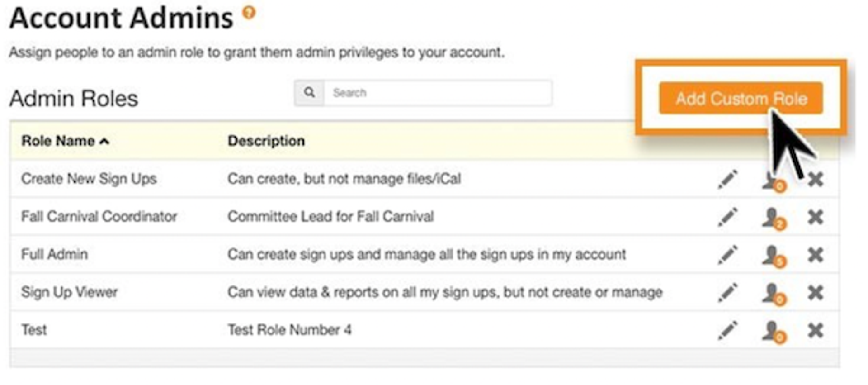Delete the Create New Sign Ups role
The height and width of the screenshot is (385, 868).
[816, 180]
